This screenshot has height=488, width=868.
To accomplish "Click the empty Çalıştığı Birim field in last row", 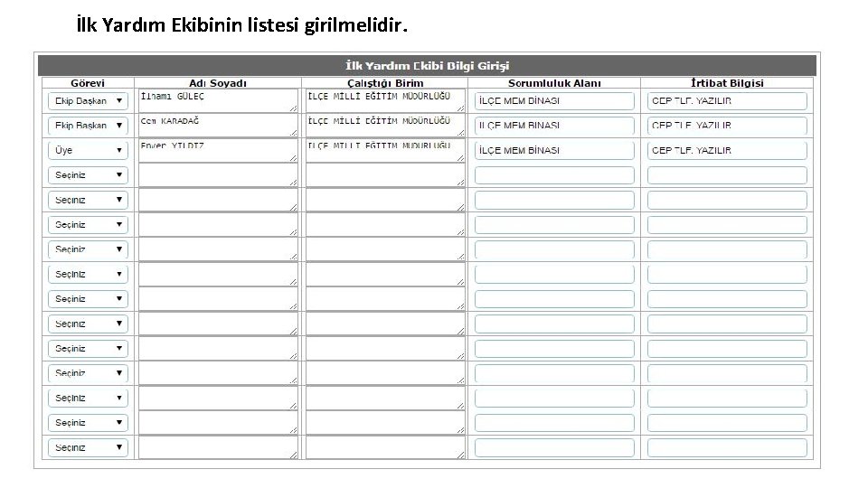I will pyautogui.click(x=385, y=447).
